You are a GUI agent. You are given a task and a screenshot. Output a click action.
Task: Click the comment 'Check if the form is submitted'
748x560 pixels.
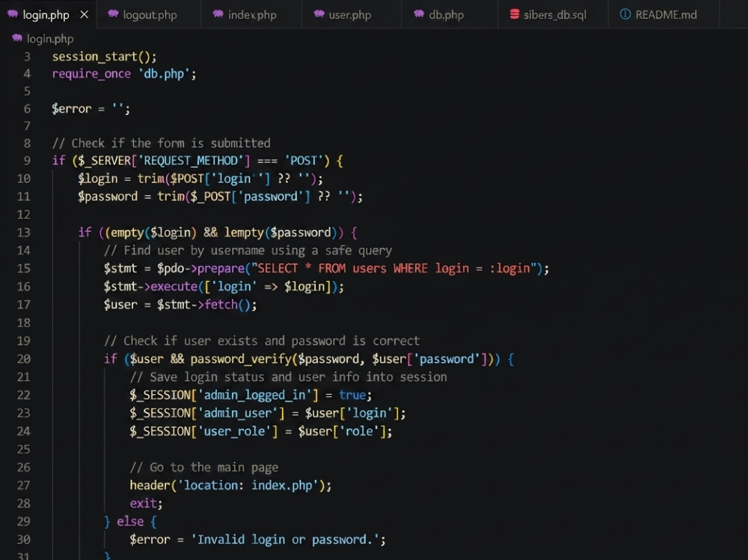(x=162, y=143)
